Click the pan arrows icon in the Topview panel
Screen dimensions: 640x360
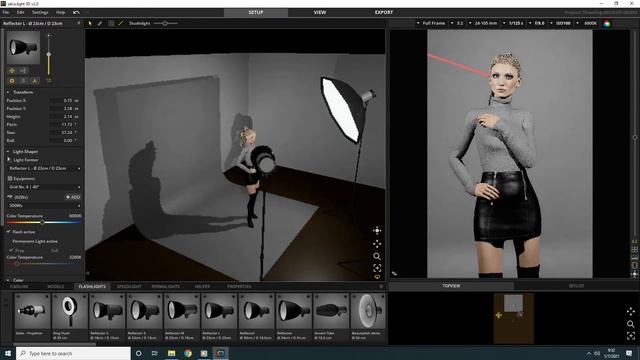631,311
